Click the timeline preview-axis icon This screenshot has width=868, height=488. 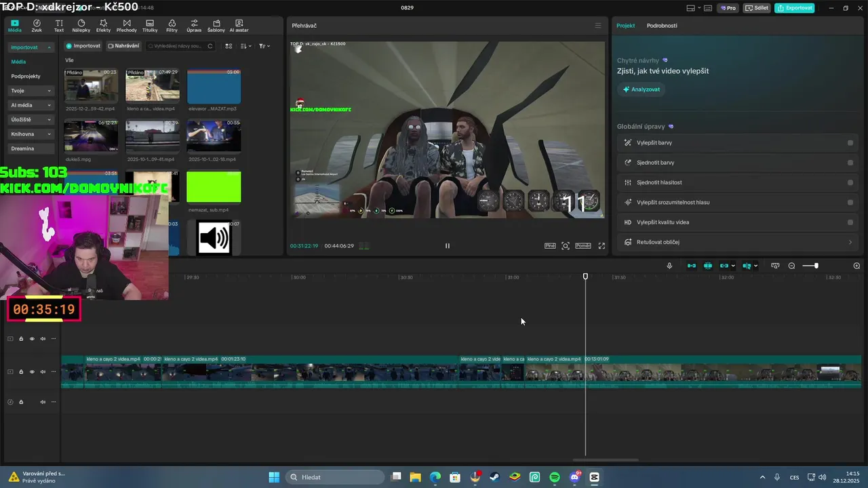[775, 266]
